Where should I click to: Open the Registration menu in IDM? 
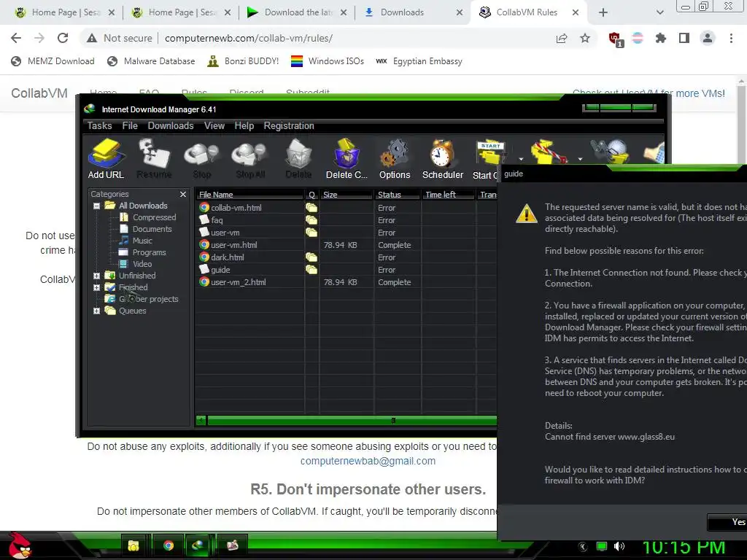pos(289,125)
